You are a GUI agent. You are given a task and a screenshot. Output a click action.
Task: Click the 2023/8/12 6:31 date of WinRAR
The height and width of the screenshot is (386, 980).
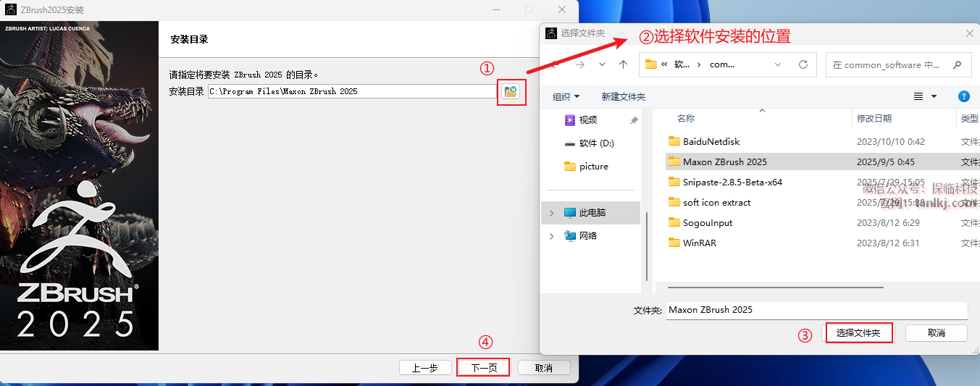[888, 243]
